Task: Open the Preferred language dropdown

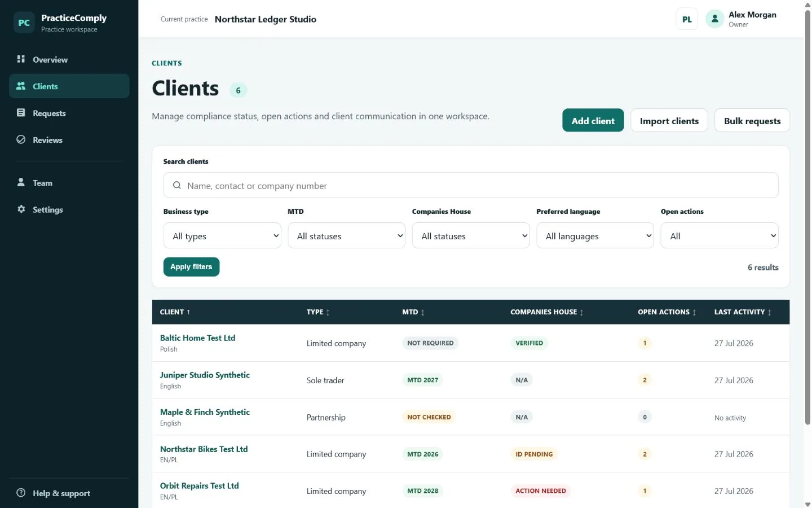Action: [x=595, y=235]
